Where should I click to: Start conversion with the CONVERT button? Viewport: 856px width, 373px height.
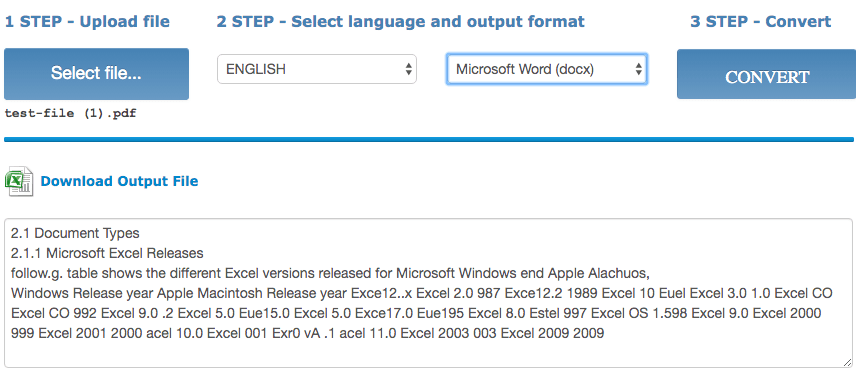(x=766, y=74)
